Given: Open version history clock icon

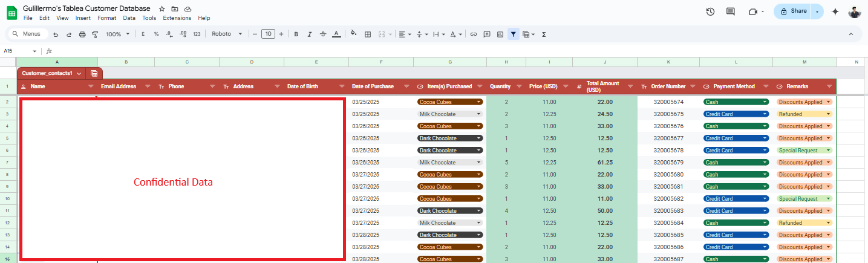Looking at the screenshot, I should 710,11.
